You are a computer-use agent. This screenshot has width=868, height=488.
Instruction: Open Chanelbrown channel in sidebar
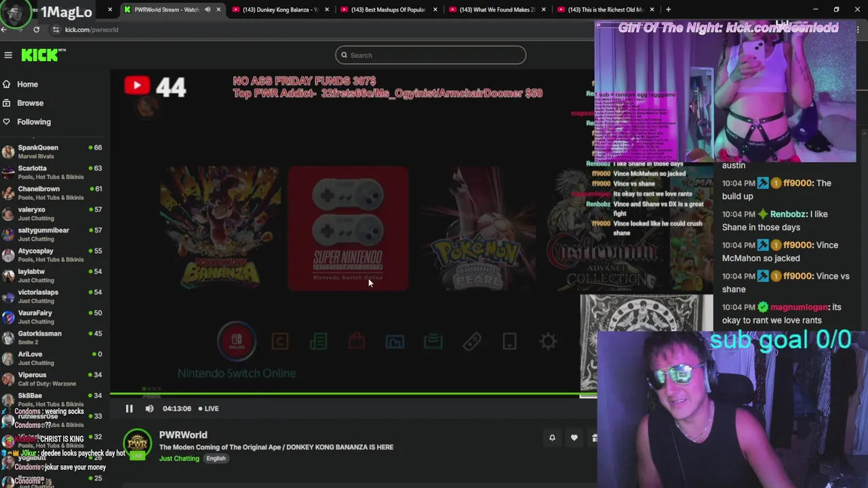click(x=52, y=193)
